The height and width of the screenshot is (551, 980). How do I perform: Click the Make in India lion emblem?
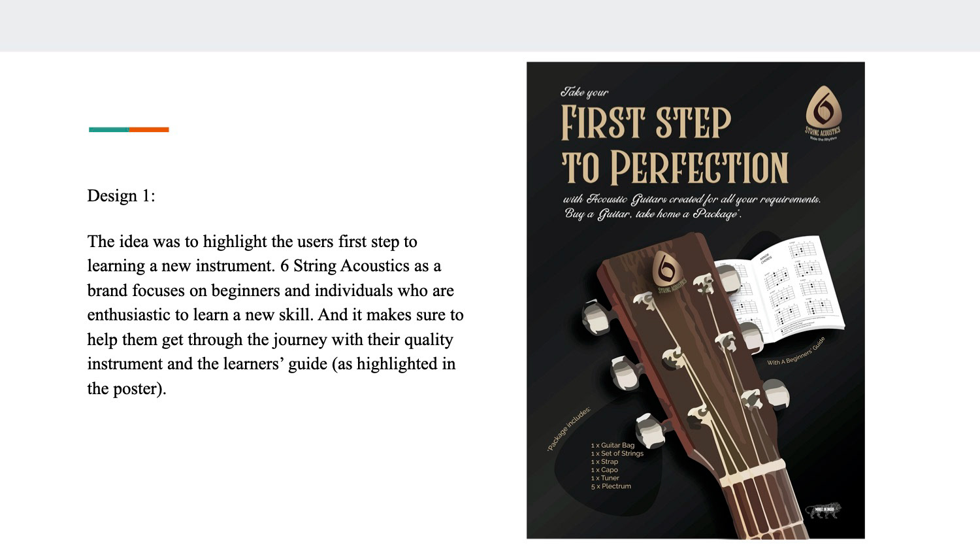click(x=823, y=510)
